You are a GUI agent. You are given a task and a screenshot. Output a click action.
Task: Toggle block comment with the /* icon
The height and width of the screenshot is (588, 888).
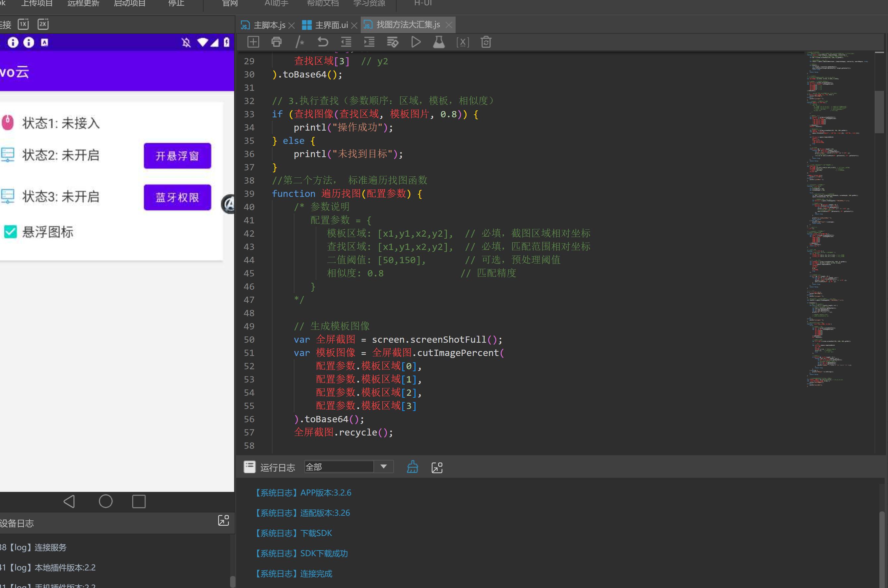click(299, 42)
